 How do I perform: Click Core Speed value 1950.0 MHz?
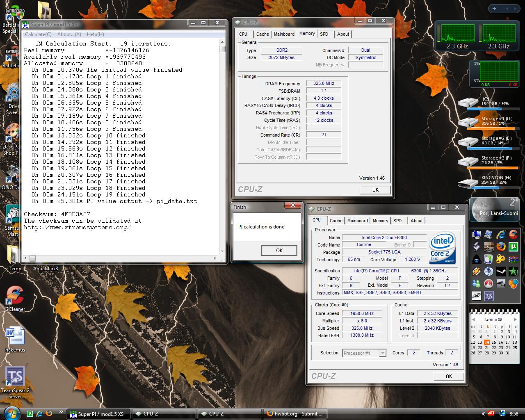coord(362,313)
